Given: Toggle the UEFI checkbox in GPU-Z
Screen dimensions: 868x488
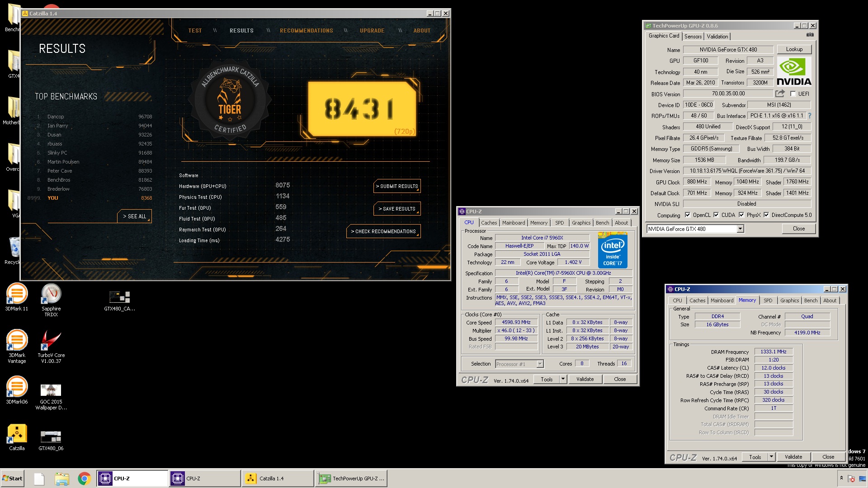Looking at the screenshot, I should pos(793,94).
